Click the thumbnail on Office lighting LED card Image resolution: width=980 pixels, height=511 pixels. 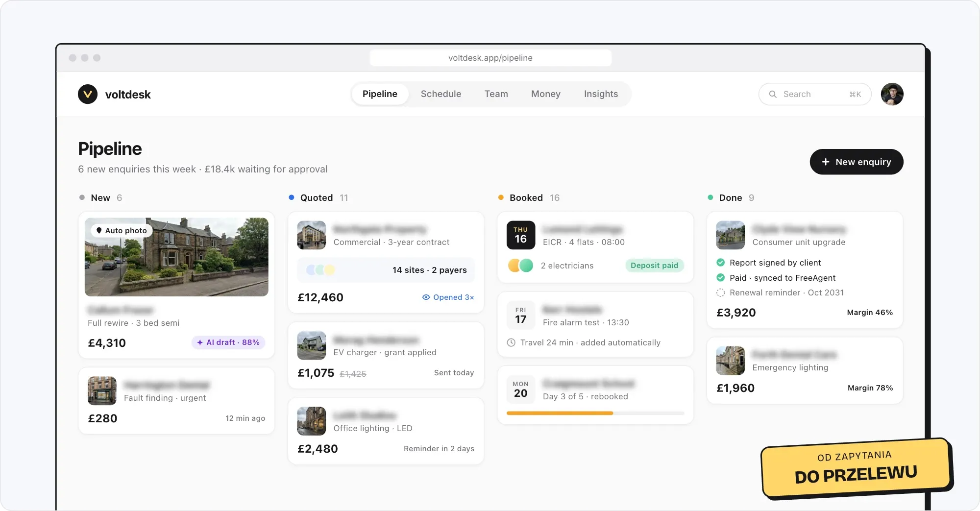(x=312, y=421)
